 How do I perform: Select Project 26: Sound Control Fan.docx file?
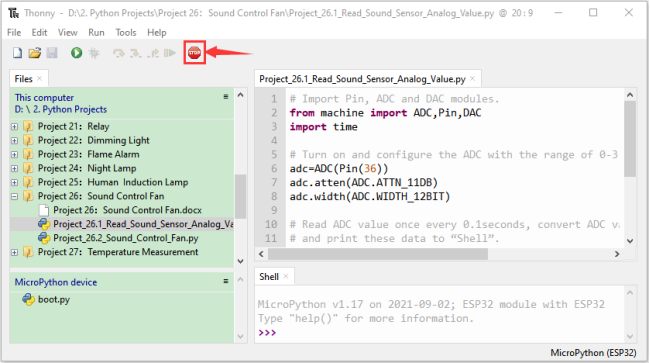point(127,210)
